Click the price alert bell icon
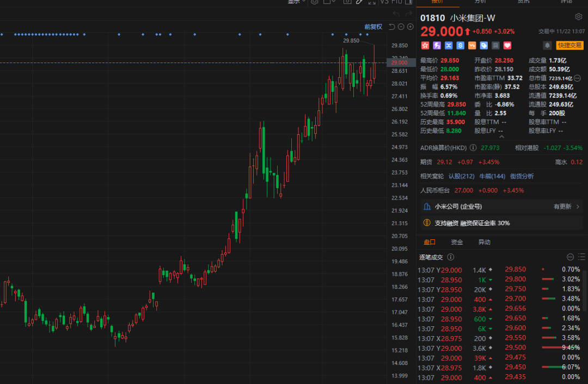Viewport: 588px width, 384px height. pos(547,46)
